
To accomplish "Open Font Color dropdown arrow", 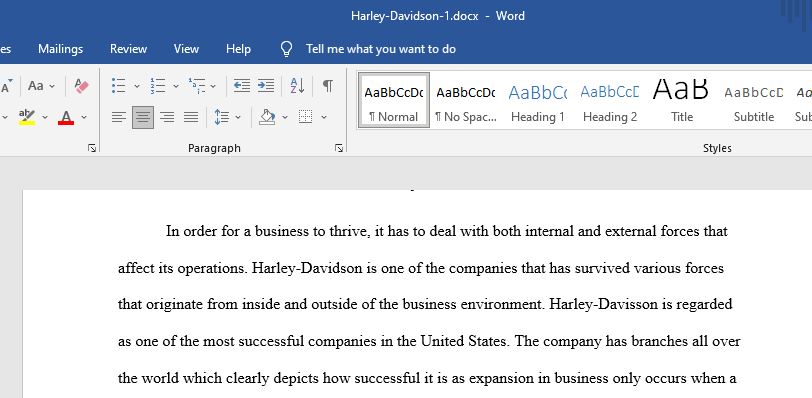I will click(x=84, y=117).
